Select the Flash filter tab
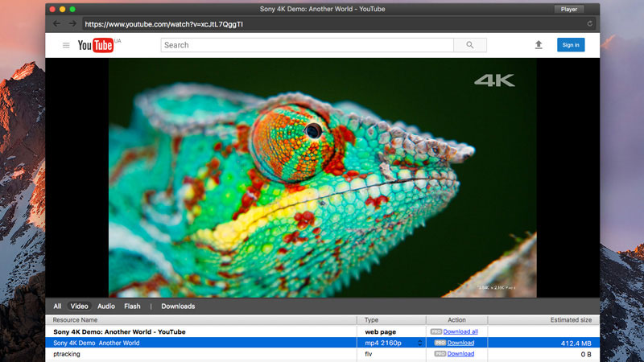This screenshot has height=362, width=644. point(132,306)
